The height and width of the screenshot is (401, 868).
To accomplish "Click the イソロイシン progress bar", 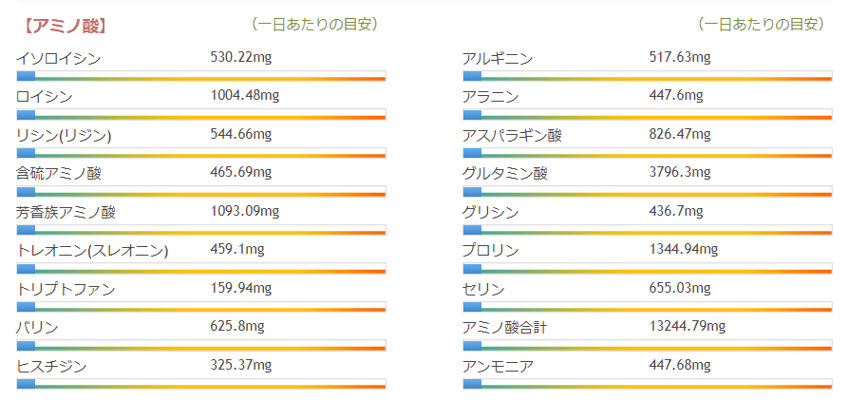I will (x=200, y=75).
